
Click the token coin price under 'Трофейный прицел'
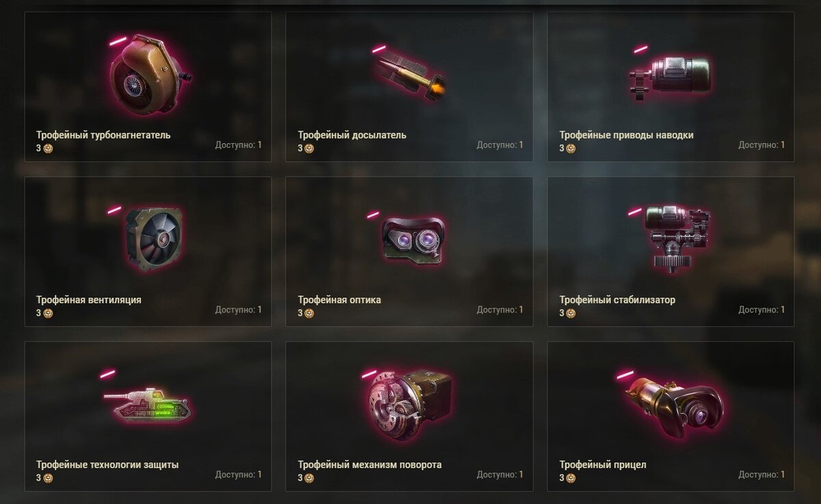coord(567,478)
